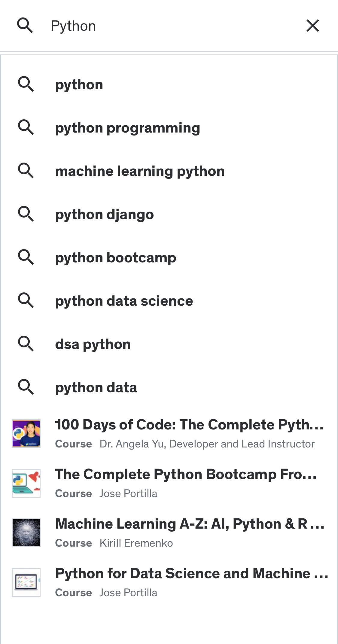Select the magnifier icon beside python programming
The width and height of the screenshot is (338, 644).
coord(26,127)
